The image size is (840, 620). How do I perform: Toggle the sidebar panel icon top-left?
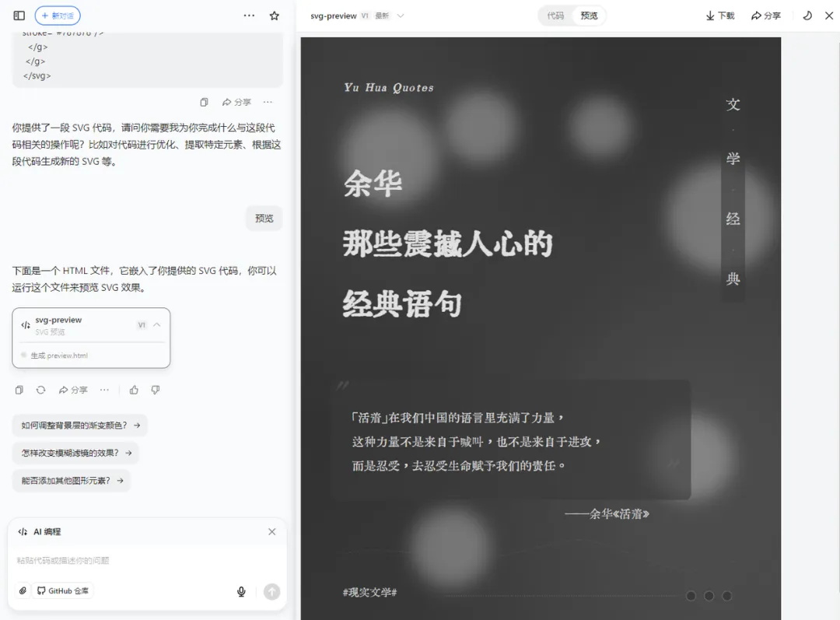coord(18,15)
